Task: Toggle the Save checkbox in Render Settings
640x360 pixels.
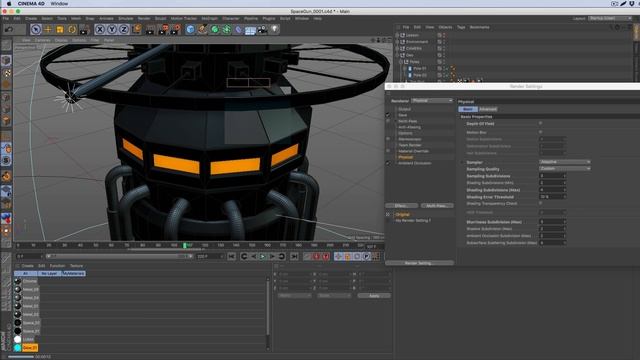Action: [388, 115]
